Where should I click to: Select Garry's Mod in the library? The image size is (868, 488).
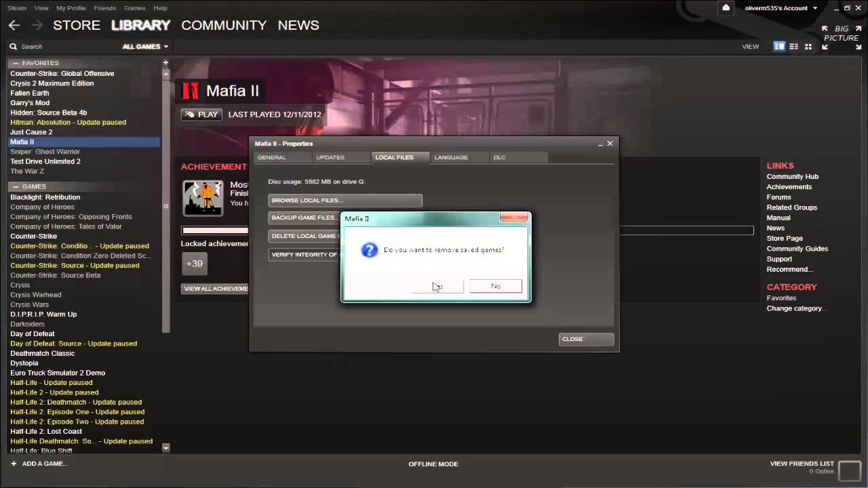30,103
